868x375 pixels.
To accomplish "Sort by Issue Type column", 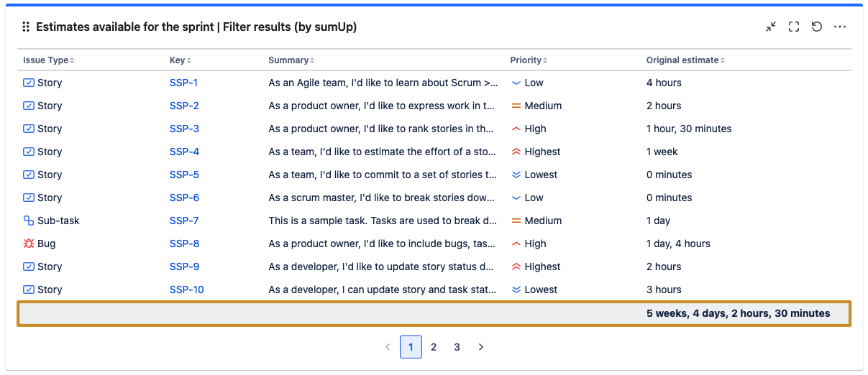I will click(48, 60).
